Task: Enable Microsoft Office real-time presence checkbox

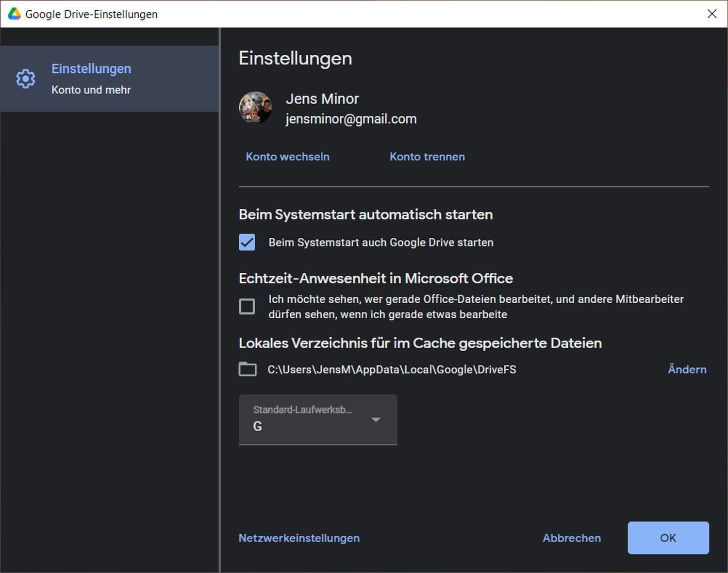Action: click(x=247, y=307)
